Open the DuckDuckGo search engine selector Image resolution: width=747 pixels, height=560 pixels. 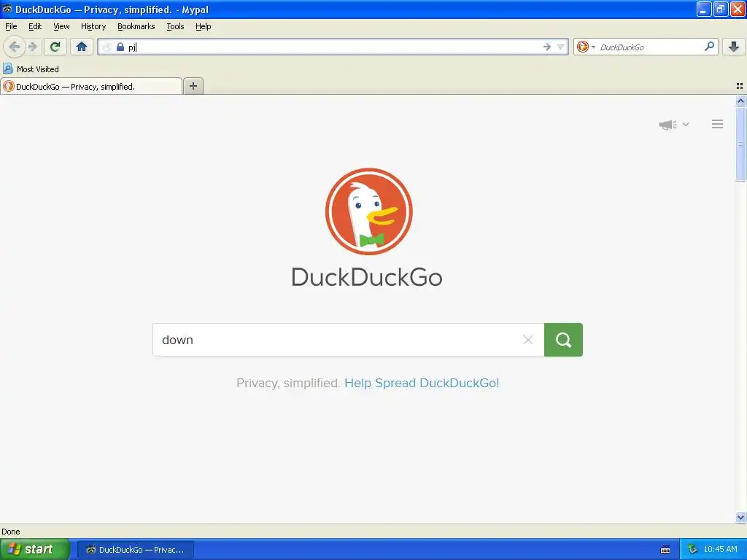click(x=586, y=47)
